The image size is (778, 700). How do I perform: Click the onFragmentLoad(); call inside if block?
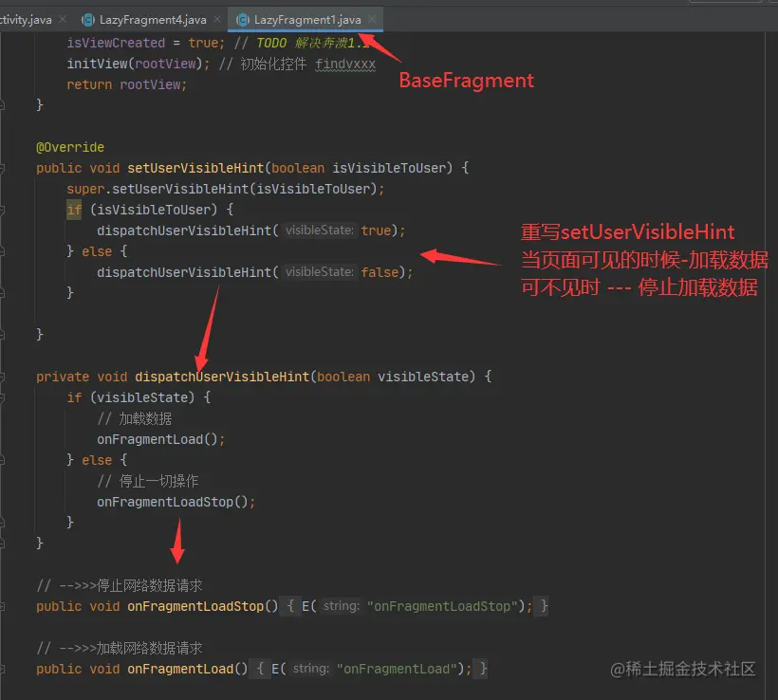(x=160, y=439)
